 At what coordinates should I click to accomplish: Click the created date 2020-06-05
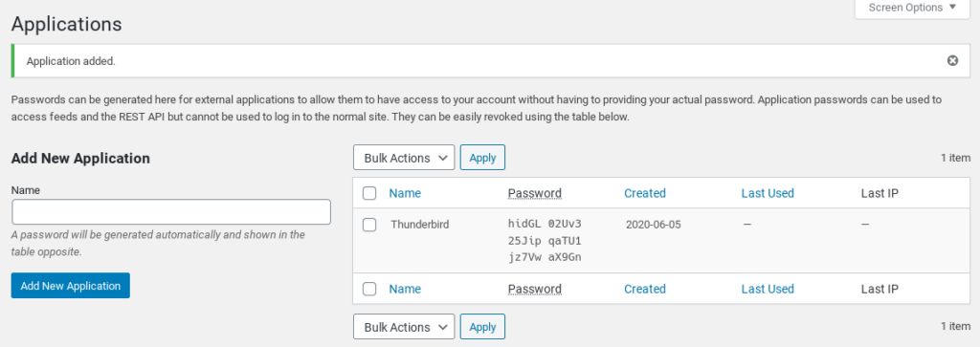click(653, 225)
